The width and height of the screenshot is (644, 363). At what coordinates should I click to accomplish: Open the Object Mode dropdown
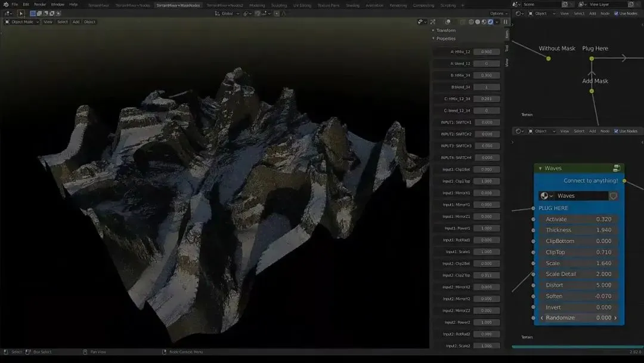click(x=22, y=22)
